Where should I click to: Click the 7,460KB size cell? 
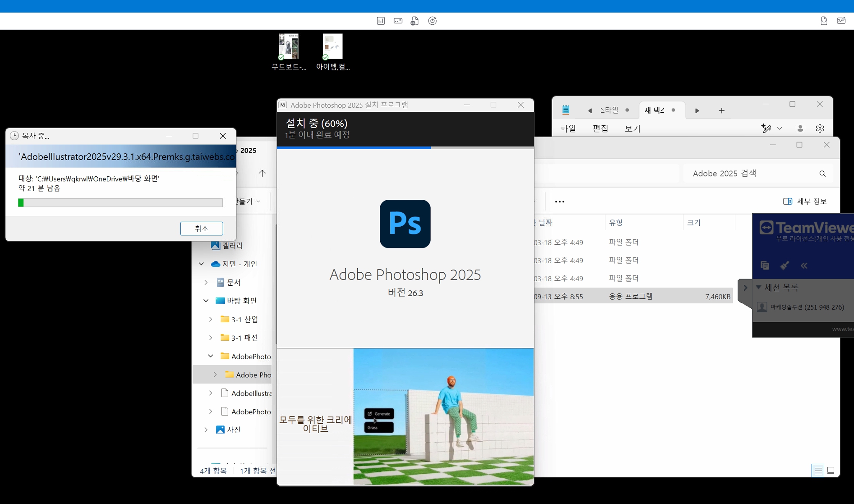pyautogui.click(x=718, y=297)
